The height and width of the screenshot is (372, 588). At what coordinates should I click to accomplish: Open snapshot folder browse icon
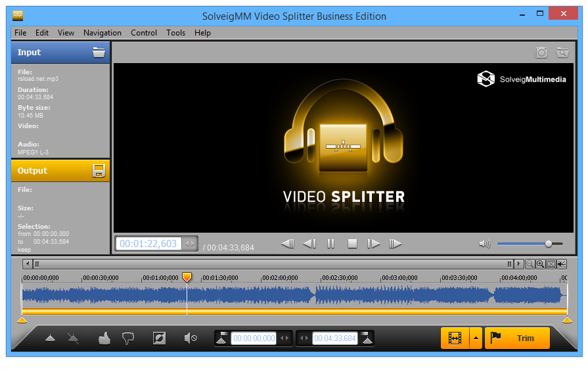tap(562, 53)
